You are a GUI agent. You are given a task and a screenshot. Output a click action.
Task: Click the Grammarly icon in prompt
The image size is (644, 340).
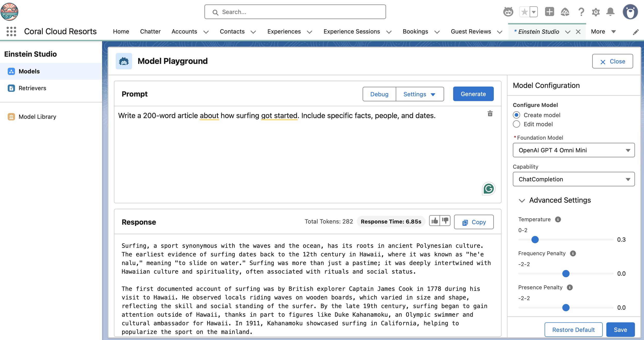[488, 189]
